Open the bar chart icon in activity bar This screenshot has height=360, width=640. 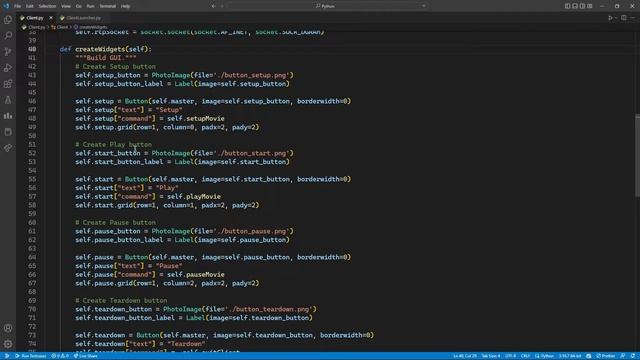(x=8, y=116)
